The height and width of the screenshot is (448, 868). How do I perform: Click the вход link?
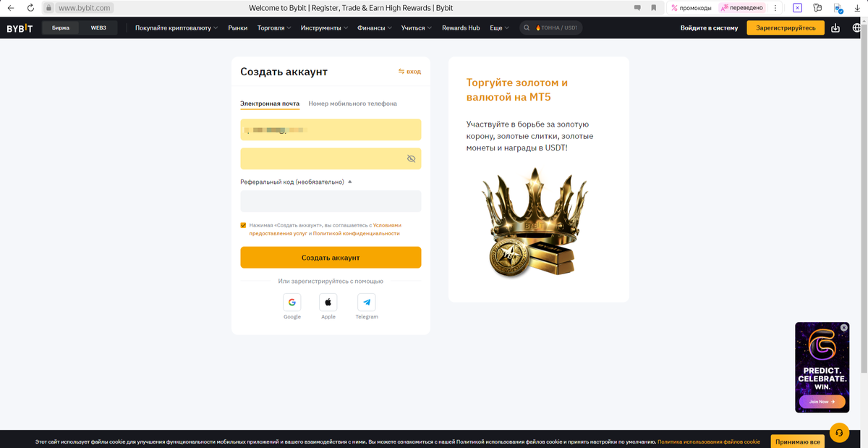[x=409, y=72]
